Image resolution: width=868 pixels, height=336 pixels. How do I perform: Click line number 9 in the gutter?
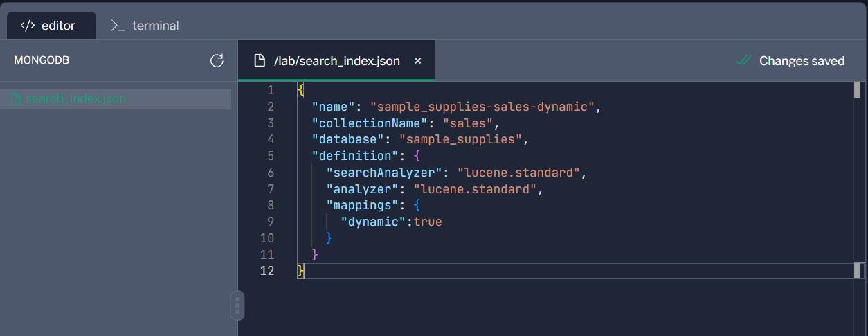tap(270, 222)
